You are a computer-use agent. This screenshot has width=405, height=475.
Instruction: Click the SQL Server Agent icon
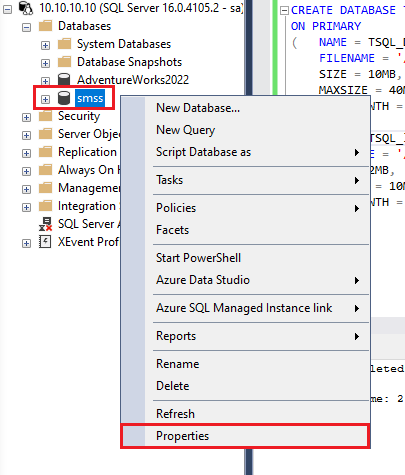[x=45, y=224]
